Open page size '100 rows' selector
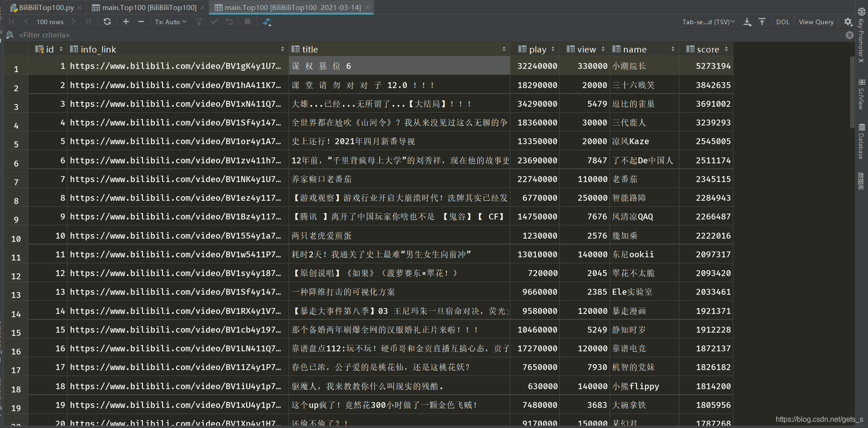This screenshot has width=868, height=428. click(50, 21)
